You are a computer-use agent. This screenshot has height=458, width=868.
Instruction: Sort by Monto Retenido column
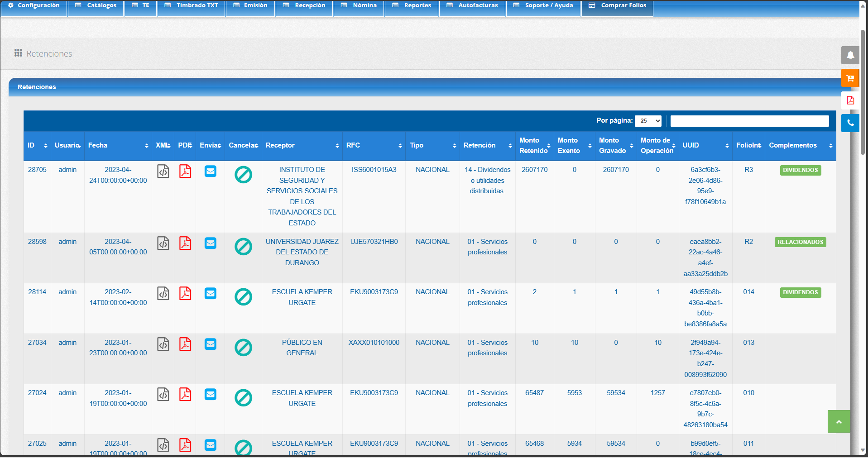[x=534, y=145]
